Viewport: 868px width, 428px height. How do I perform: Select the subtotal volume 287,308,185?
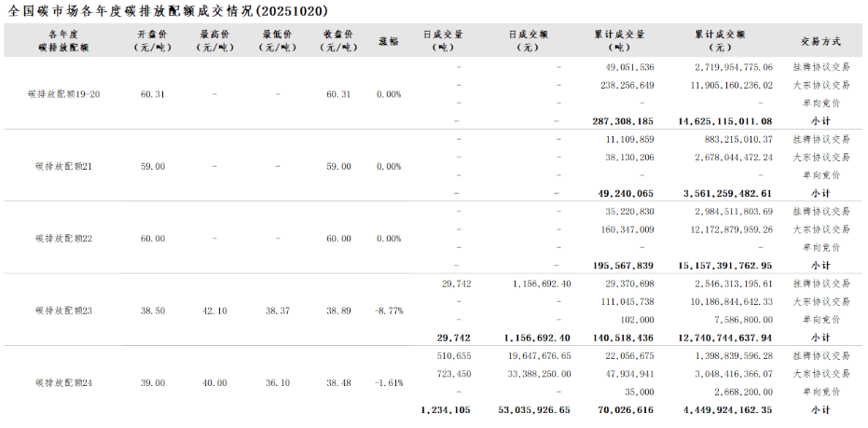(x=623, y=121)
